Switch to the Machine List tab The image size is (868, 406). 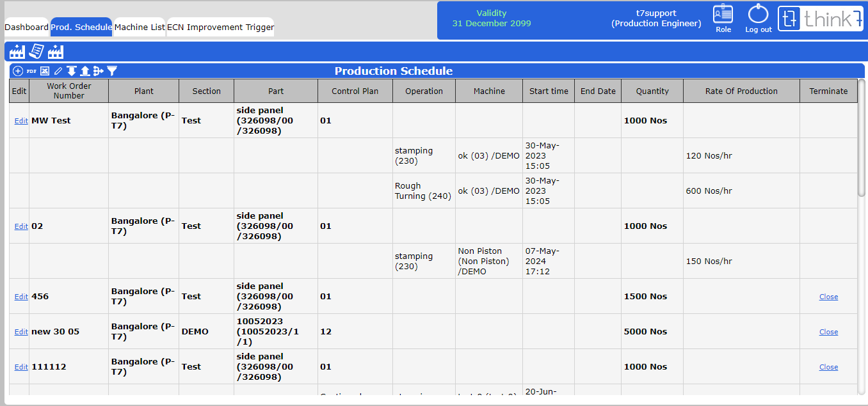[138, 27]
